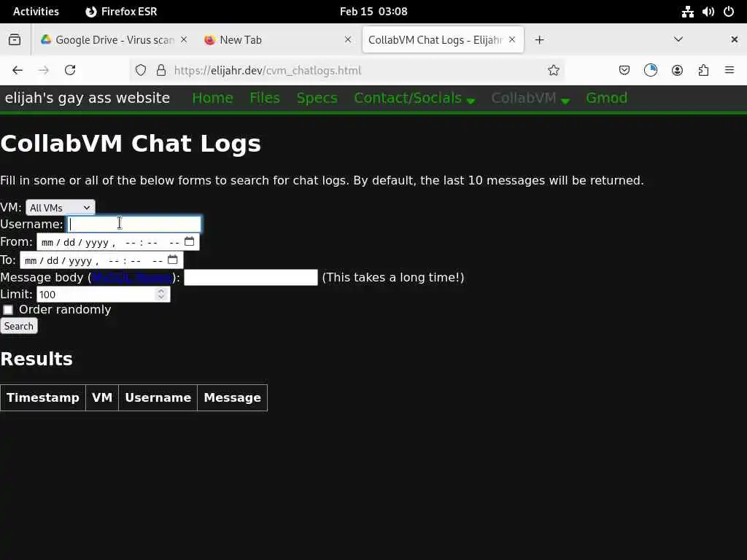Screen dimensions: 747x560
Task: Reload the current page
Action: click(x=70, y=71)
